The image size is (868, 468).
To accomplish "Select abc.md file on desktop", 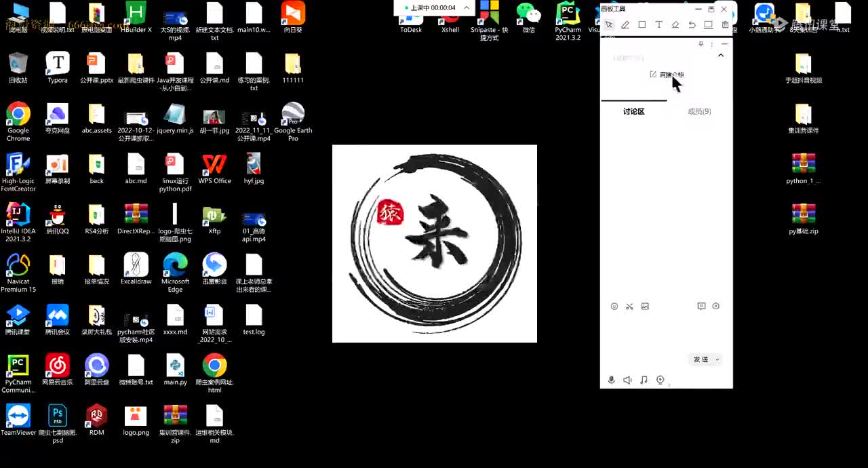I will point(136,168).
